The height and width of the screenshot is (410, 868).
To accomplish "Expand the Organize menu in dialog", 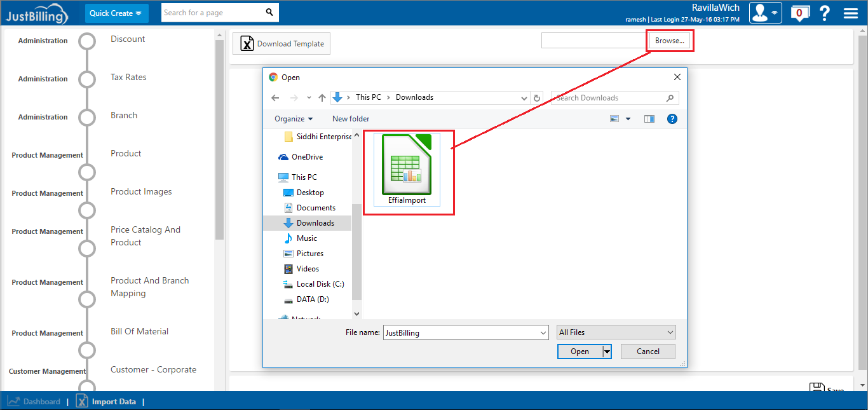I will (x=294, y=119).
